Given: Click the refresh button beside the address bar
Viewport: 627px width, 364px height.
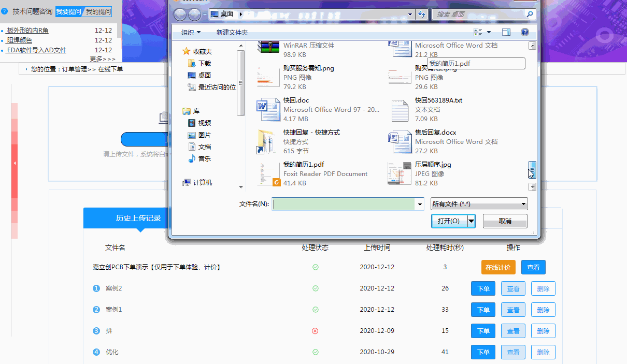Looking at the screenshot, I should [x=422, y=14].
